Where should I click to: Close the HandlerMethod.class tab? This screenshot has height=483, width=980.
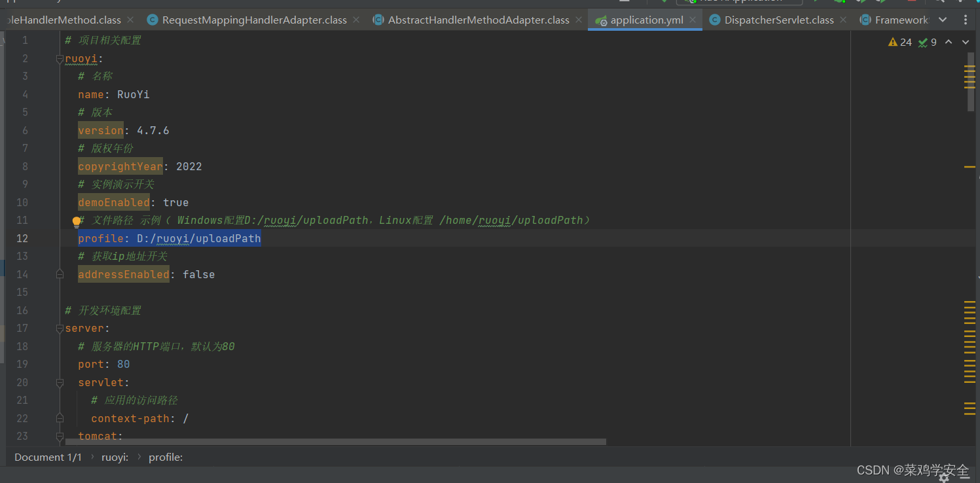(130, 20)
